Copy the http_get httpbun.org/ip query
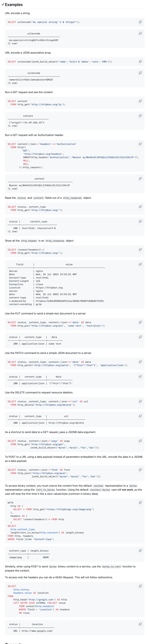The image size is (148, 644). point(140,101)
